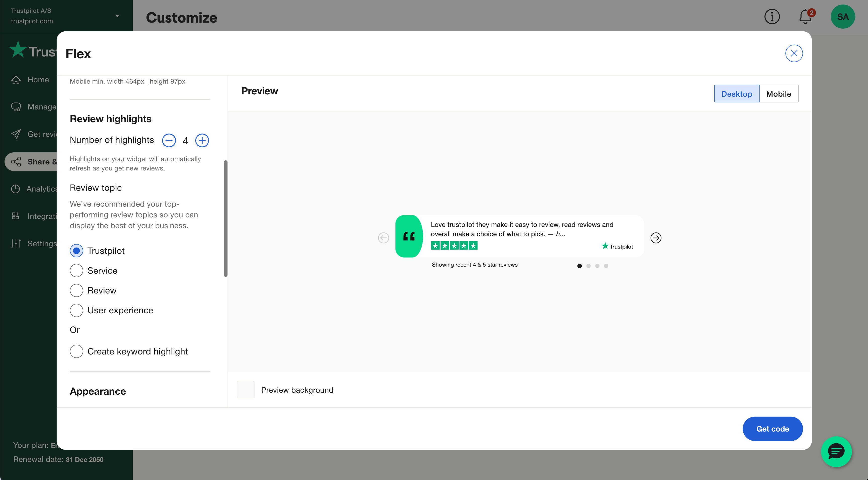The height and width of the screenshot is (480, 868).
Task: Click the Get code button
Action: (772, 429)
